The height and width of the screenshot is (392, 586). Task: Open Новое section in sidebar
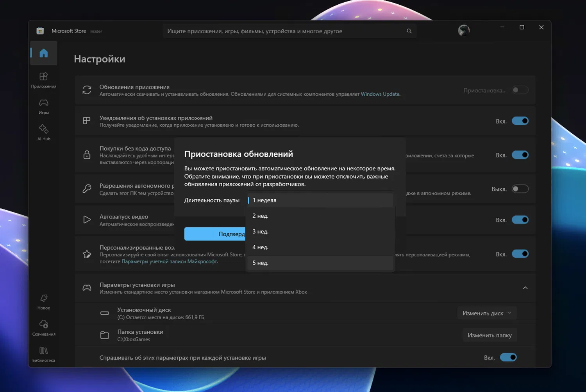click(x=44, y=302)
